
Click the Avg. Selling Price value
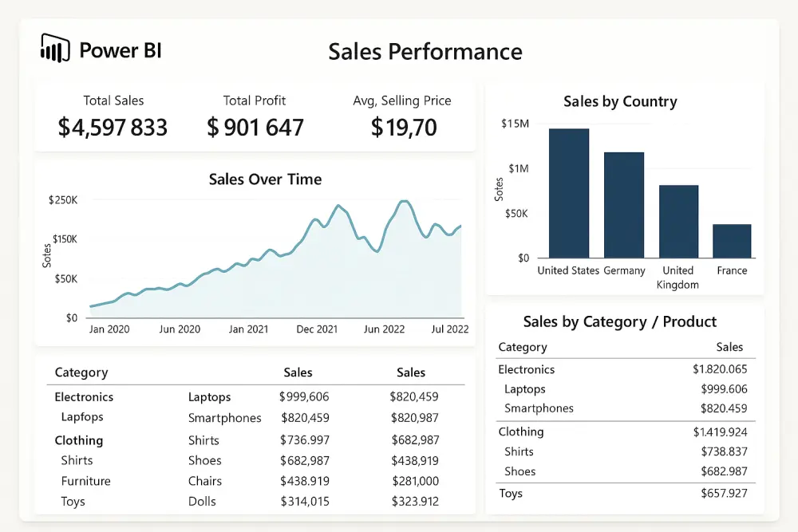point(401,128)
